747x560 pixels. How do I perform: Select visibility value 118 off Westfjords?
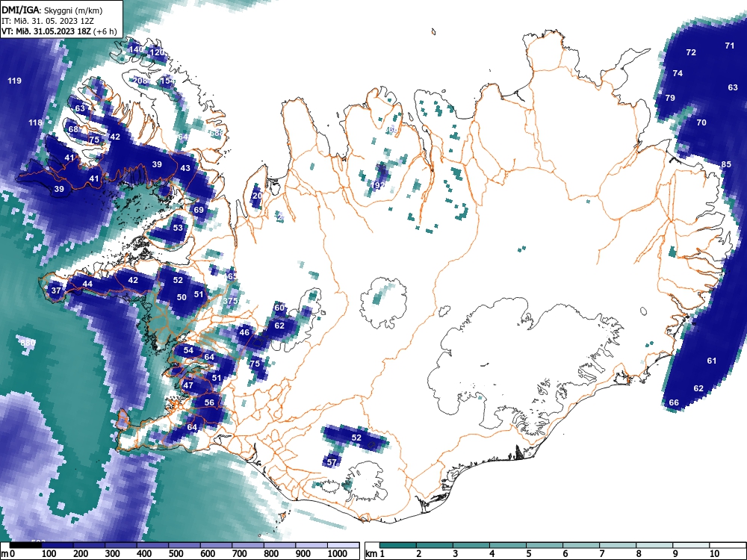pos(35,122)
